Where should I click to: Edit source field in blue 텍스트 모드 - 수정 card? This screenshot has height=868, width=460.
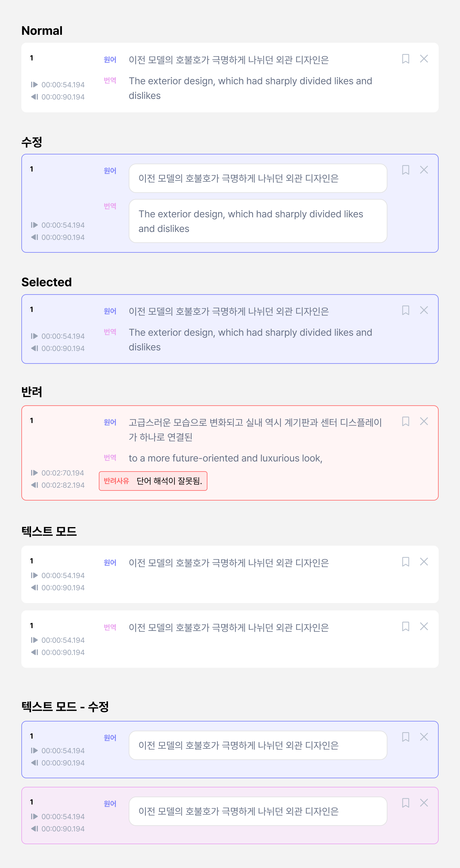[258, 745]
